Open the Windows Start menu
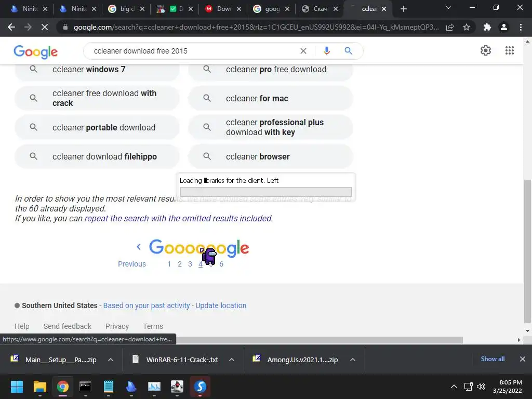The height and width of the screenshot is (399, 532). click(x=17, y=387)
